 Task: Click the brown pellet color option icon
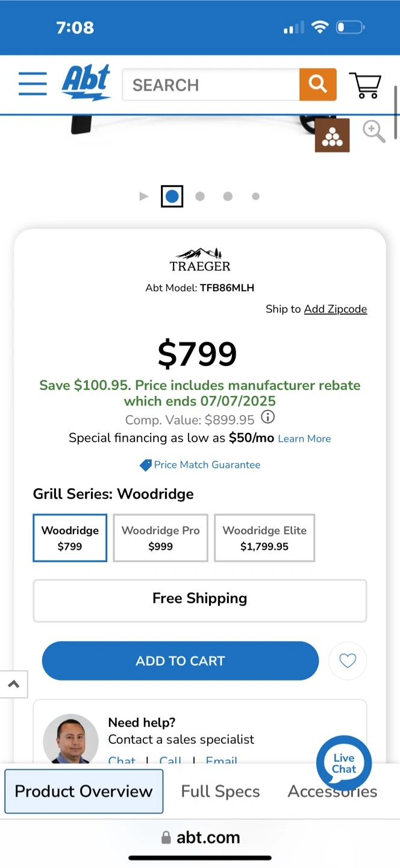coord(333,135)
